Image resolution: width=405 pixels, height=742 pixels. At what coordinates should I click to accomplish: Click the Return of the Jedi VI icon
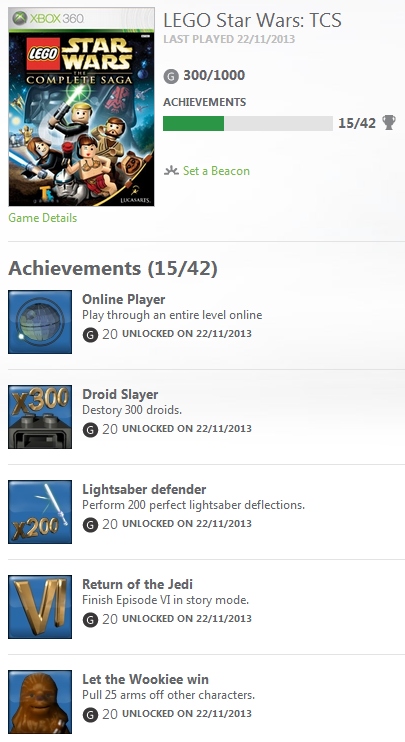pos(40,607)
